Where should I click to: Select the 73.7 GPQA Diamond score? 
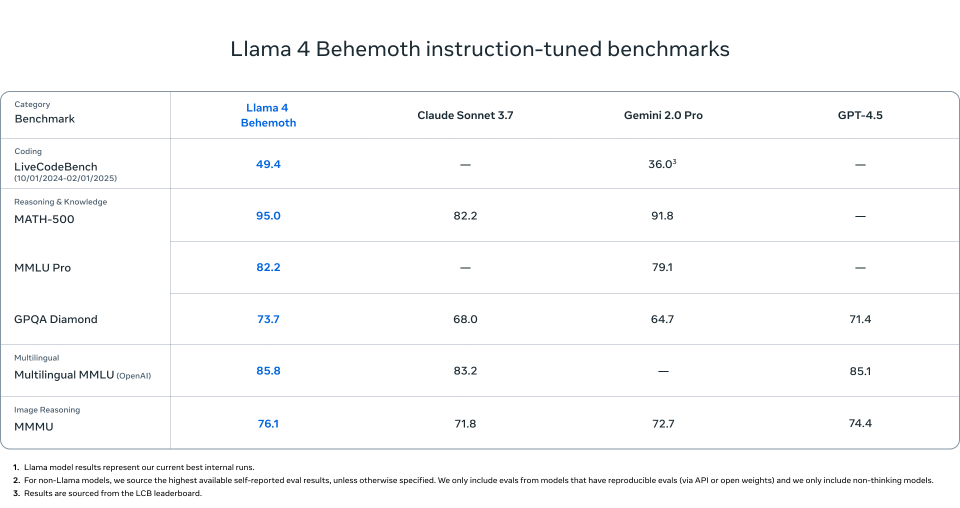tap(268, 319)
